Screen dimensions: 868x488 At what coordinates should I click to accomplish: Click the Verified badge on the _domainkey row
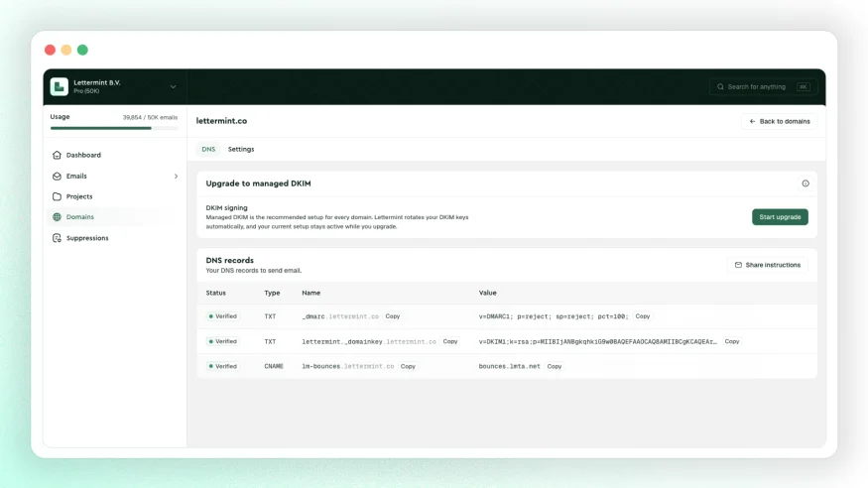click(x=222, y=341)
